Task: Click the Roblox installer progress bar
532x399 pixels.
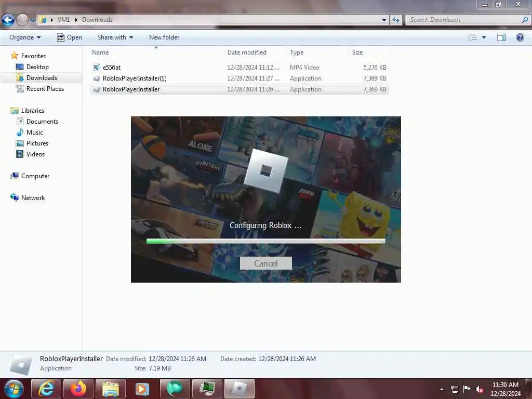Action: point(265,241)
